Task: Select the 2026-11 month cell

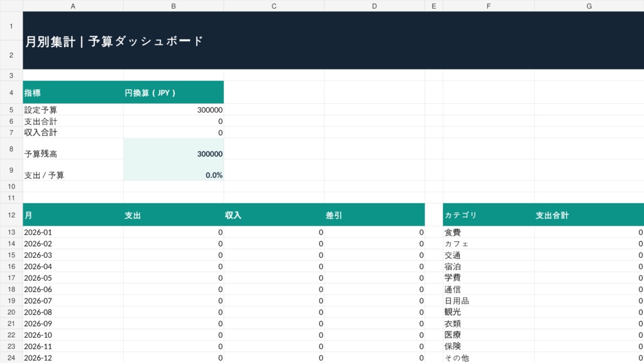Action: pyautogui.click(x=73, y=347)
